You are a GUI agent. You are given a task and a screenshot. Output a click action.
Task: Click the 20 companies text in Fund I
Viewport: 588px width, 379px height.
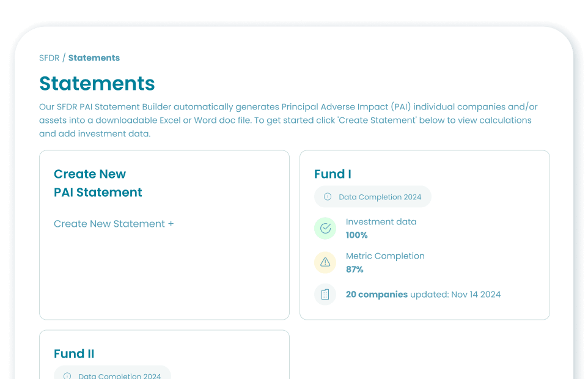[377, 294]
